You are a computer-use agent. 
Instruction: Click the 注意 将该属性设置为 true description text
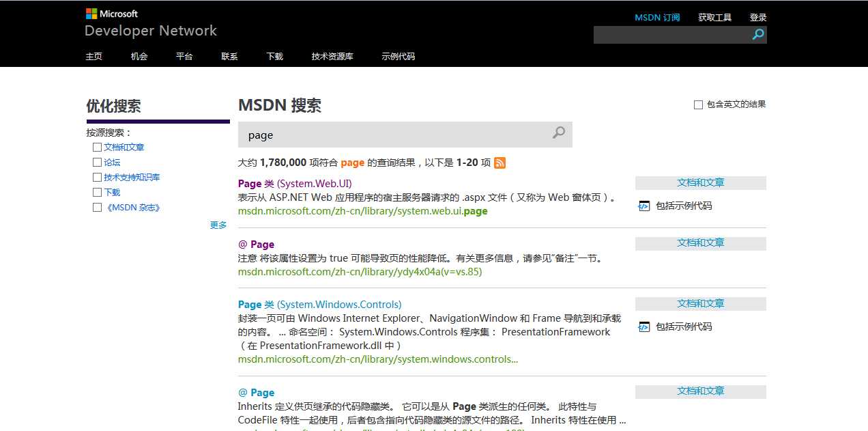[x=420, y=258]
